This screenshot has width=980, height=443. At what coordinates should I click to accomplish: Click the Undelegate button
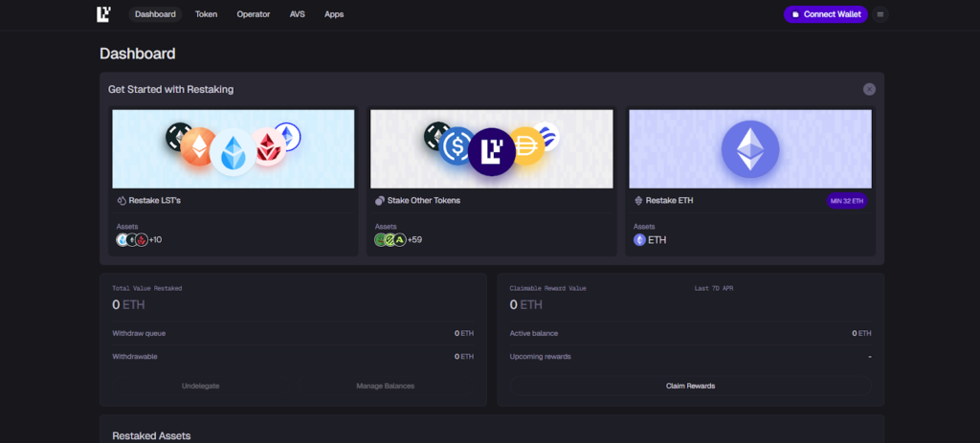(200, 386)
